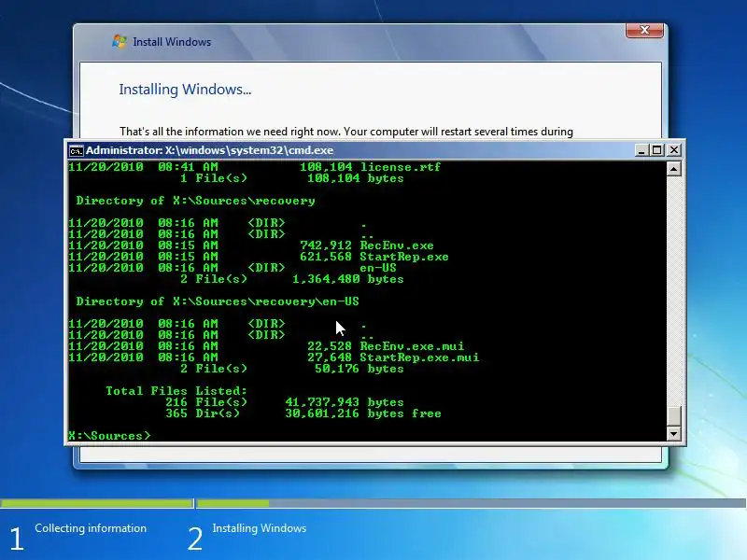Viewport: 747px width, 560px height.
Task: Click the '216 File(s)' summary line
Action: [x=285, y=402]
